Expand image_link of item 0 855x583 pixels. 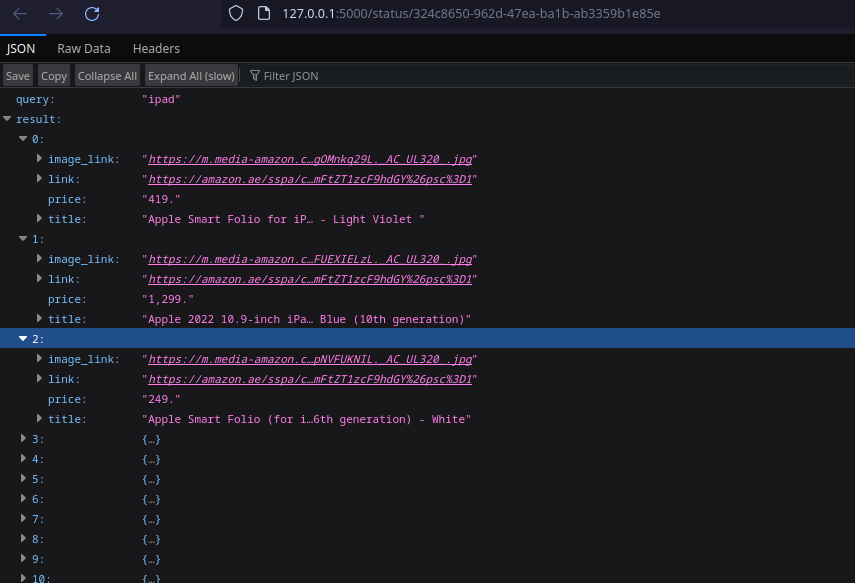(x=39, y=158)
